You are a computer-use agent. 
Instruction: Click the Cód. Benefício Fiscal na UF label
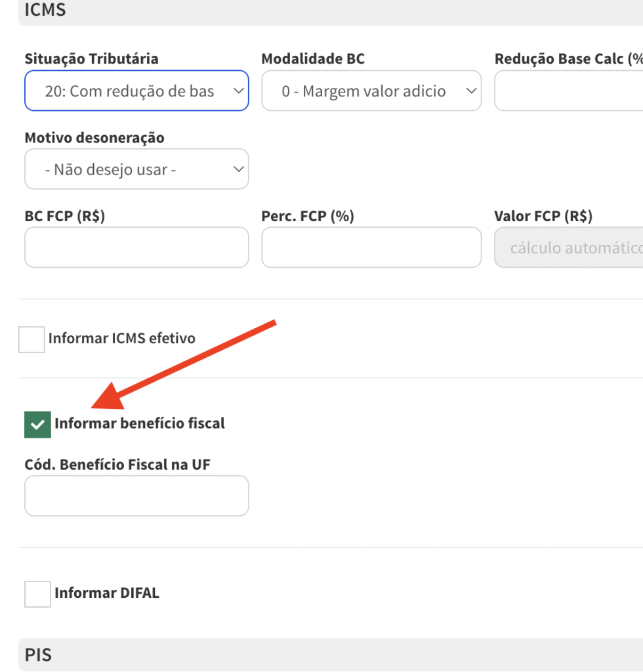117,465
